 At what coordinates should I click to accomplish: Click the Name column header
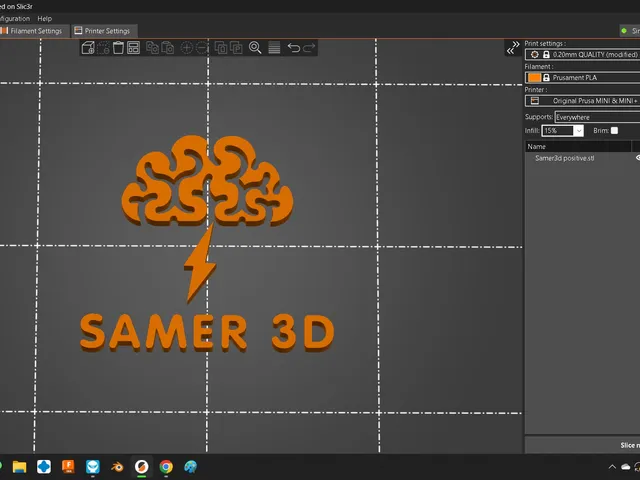(x=578, y=147)
